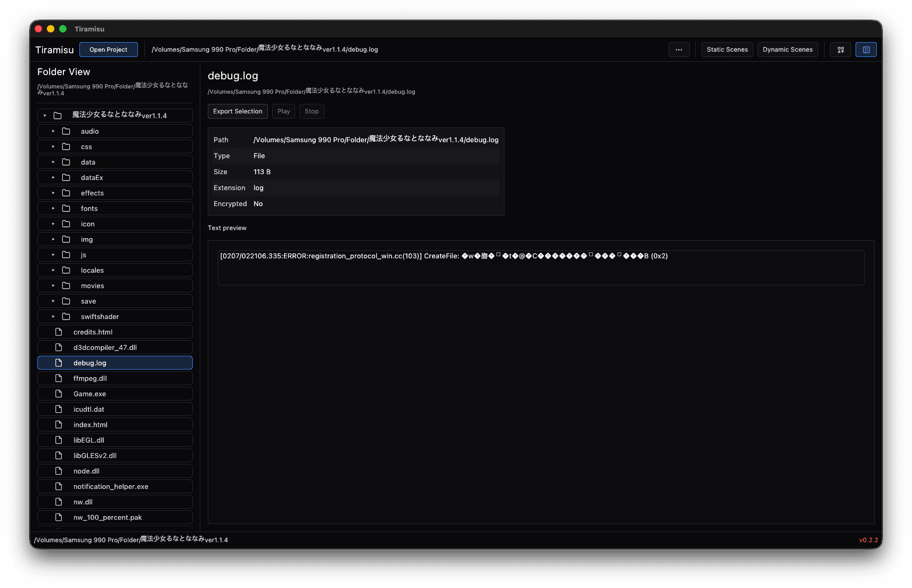Click inside the text preview log box
The width and height of the screenshot is (912, 588).
(x=541, y=268)
